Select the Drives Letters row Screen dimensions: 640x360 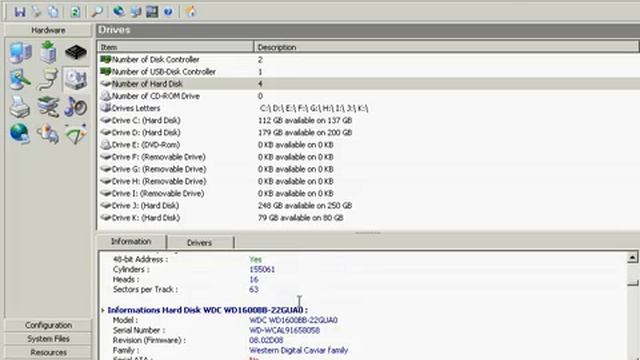369,108
